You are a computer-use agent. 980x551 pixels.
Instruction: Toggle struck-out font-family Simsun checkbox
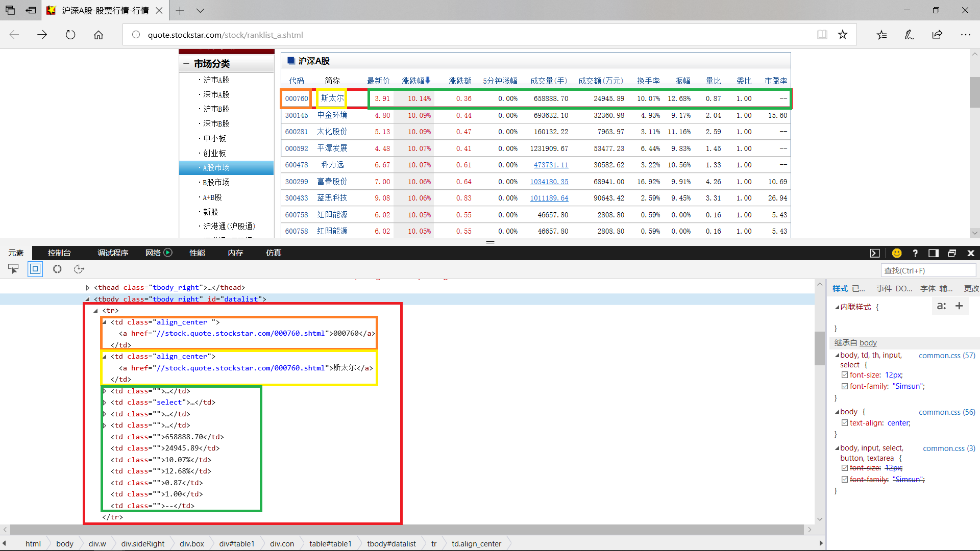point(845,480)
